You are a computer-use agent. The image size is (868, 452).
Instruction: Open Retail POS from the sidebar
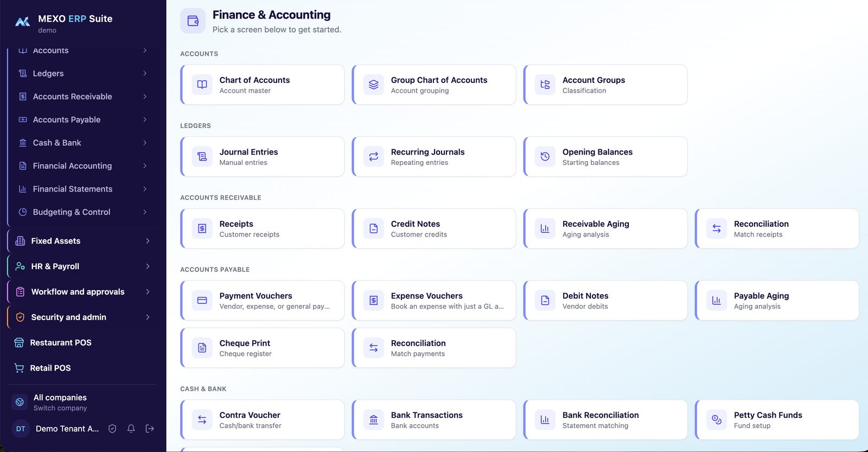(83, 368)
